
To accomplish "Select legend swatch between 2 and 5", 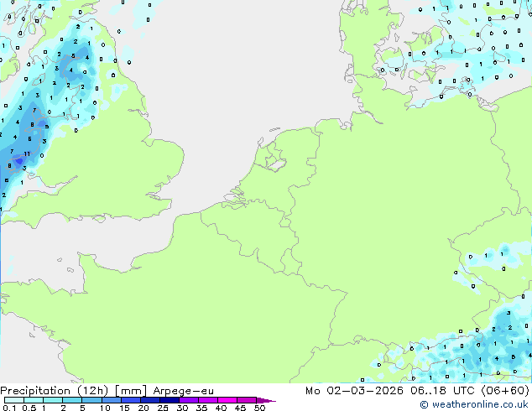I will (72, 400).
